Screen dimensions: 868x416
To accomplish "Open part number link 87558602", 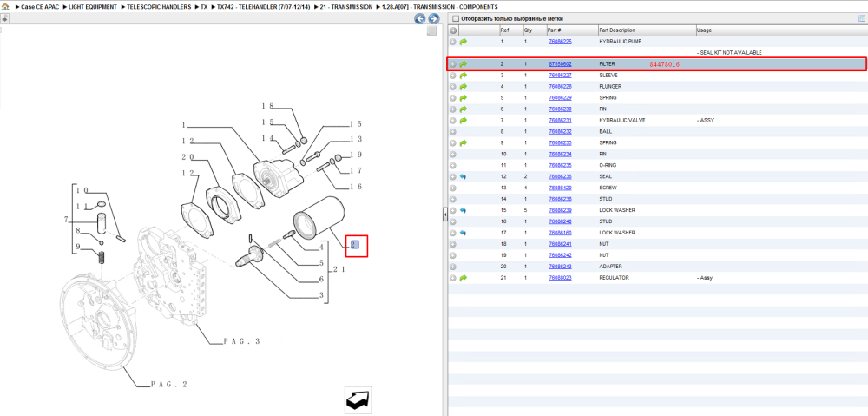I will click(560, 64).
